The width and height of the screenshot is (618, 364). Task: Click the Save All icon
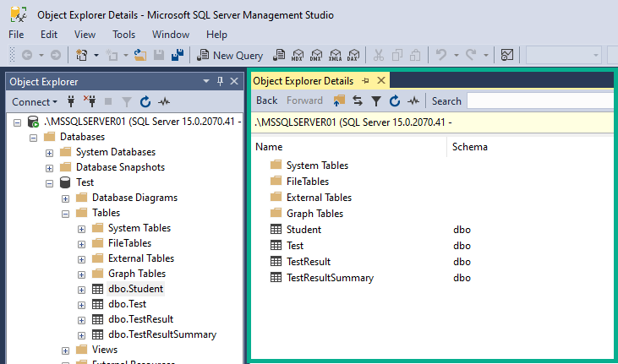coord(178,55)
